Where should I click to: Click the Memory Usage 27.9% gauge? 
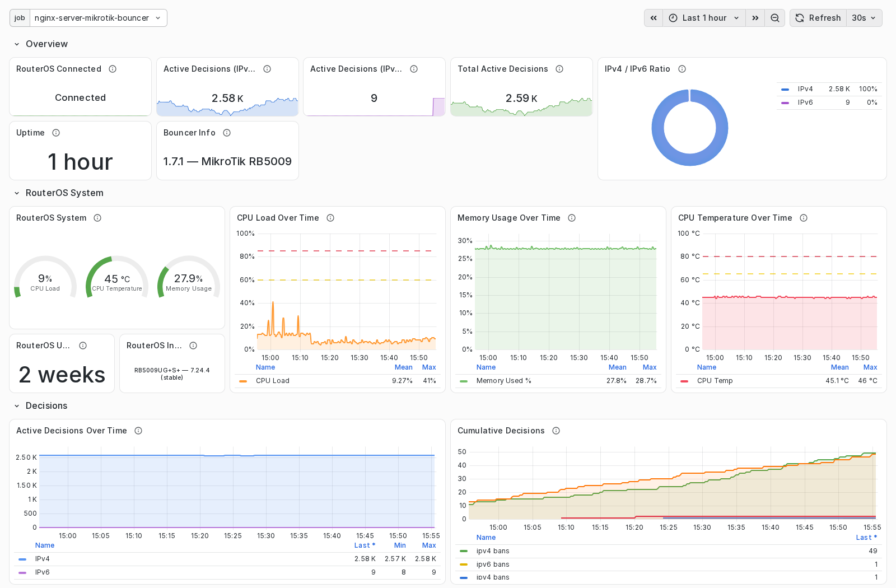click(x=189, y=277)
